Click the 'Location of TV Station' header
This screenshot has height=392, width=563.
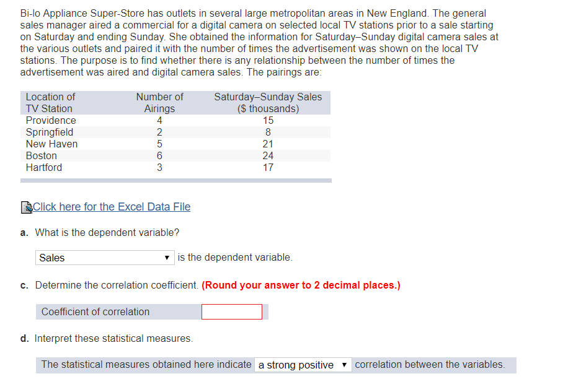[50, 103]
